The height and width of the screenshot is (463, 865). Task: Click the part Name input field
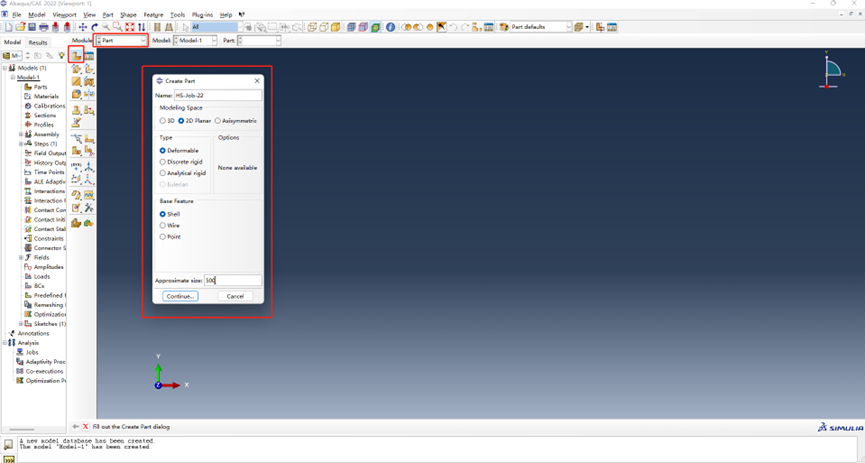click(218, 95)
